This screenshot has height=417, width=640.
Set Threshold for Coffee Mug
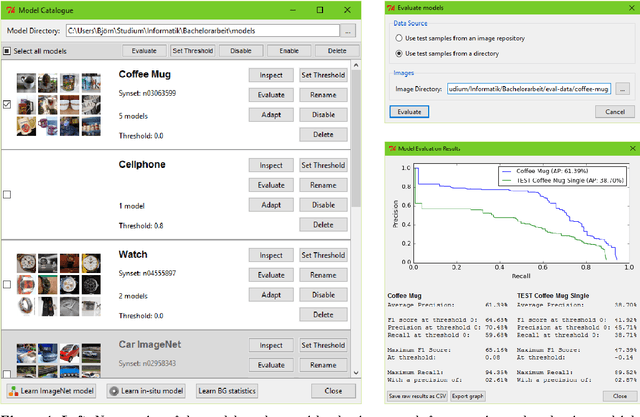[x=323, y=75]
